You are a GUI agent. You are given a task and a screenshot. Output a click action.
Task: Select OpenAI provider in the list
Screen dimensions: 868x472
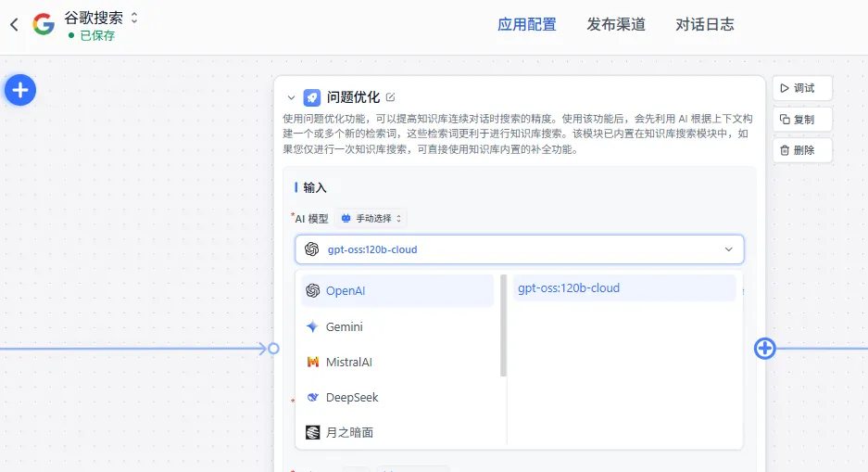(x=396, y=291)
